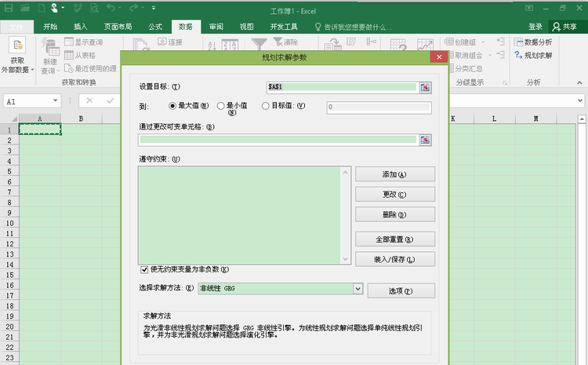
Task: Click 取消组合 in the outline group
Action: 468,55
